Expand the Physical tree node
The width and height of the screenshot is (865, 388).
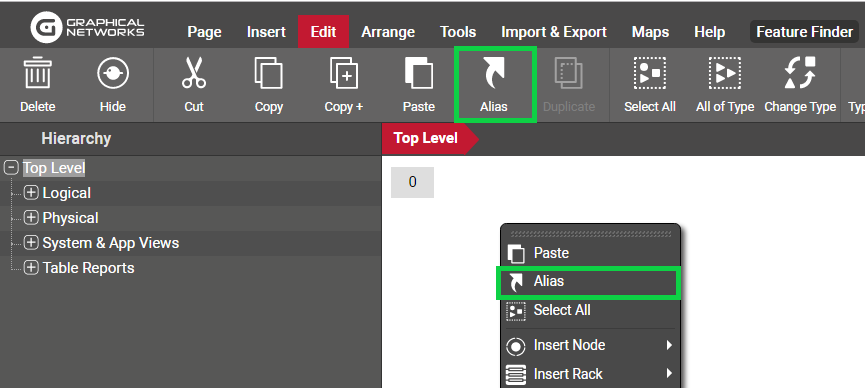click(31, 217)
